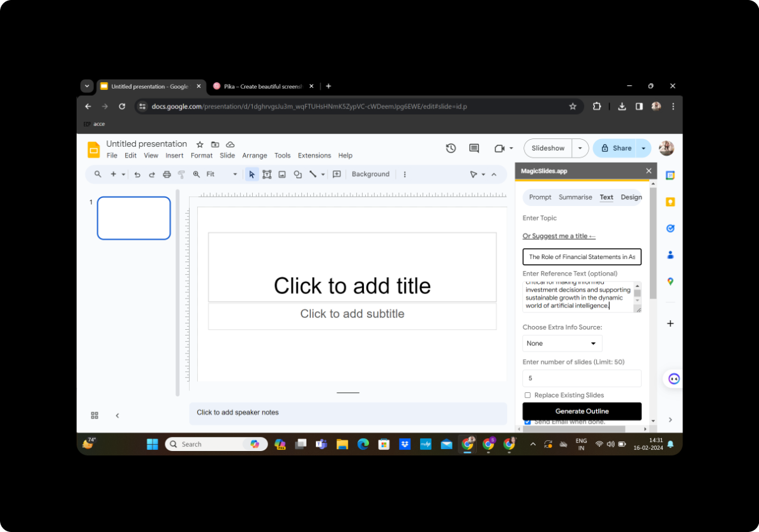Screen dimensions: 759x532
Task: Select slide 1 thumbnail
Action: tap(134, 218)
